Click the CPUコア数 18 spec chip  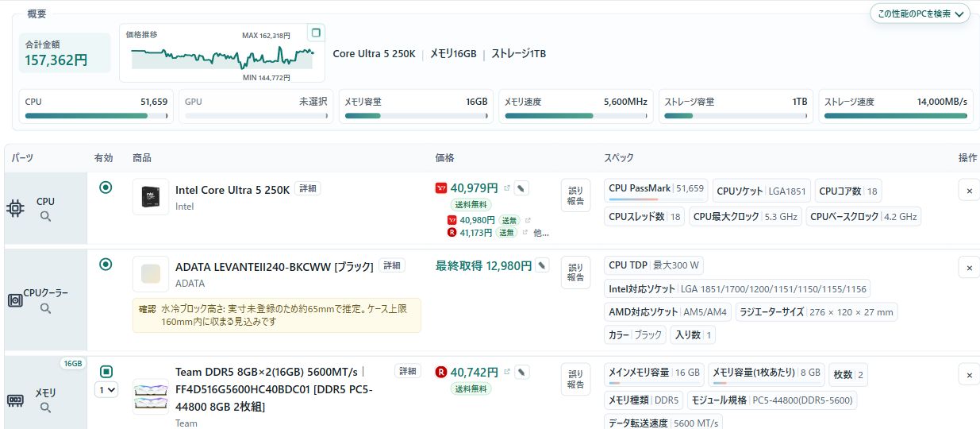click(x=848, y=191)
